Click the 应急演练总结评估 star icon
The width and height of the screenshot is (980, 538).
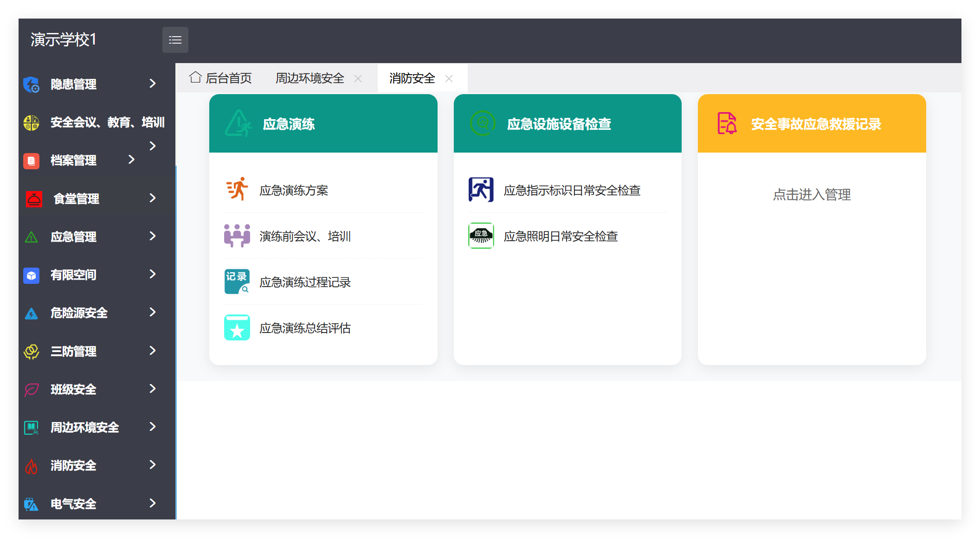tap(237, 327)
